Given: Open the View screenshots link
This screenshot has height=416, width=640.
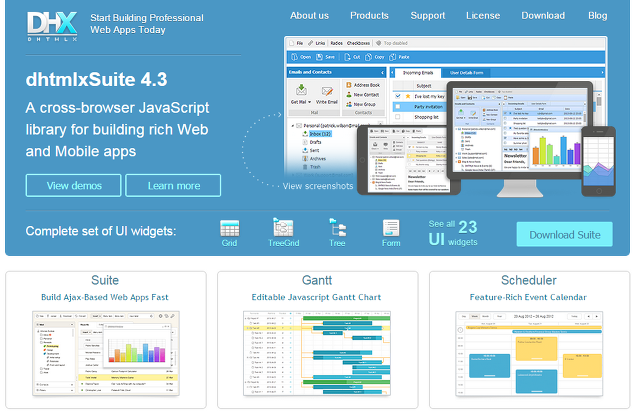Looking at the screenshot, I should click(x=318, y=186).
